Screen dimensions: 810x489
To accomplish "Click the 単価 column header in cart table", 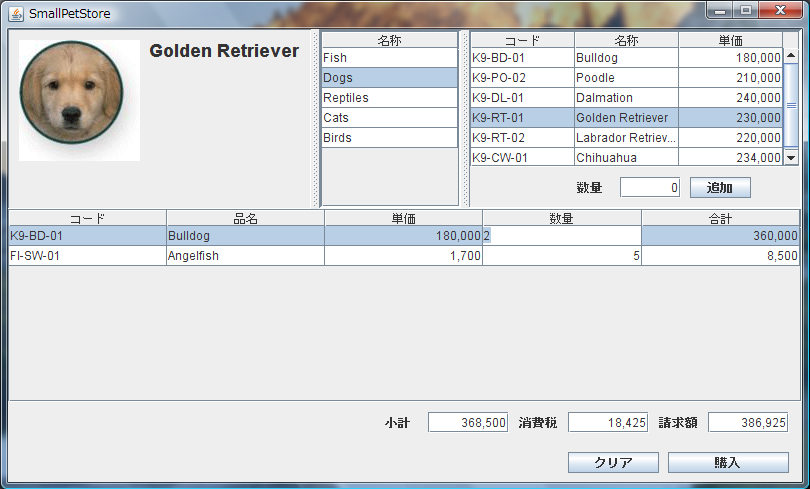I will point(403,218).
